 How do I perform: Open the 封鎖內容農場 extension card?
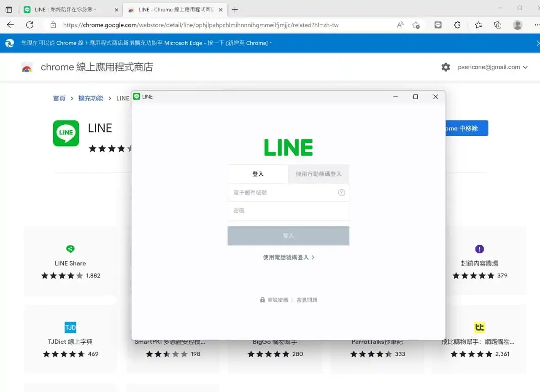pyautogui.click(x=479, y=261)
